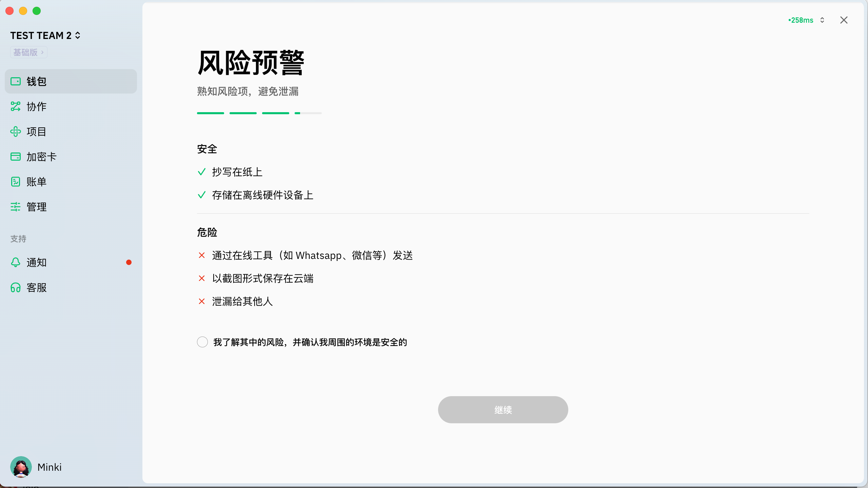Click the first green progress segment

210,113
